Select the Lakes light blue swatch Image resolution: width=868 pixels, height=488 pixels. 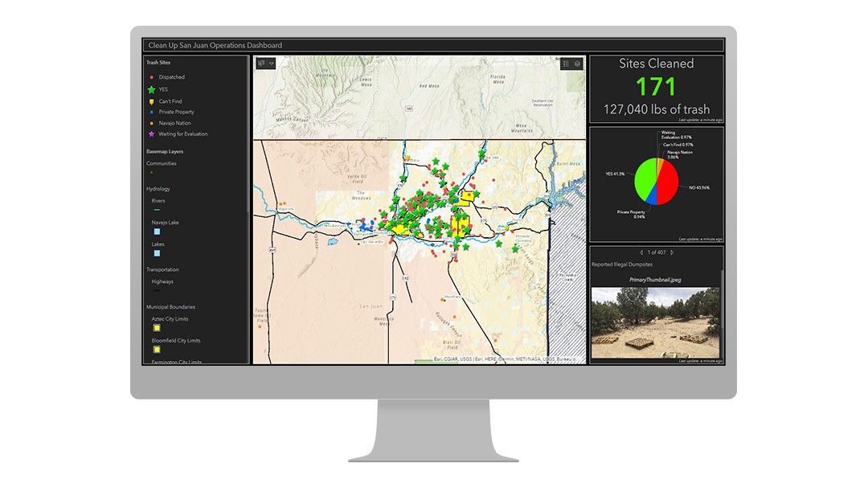pyautogui.click(x=157, y=253)
